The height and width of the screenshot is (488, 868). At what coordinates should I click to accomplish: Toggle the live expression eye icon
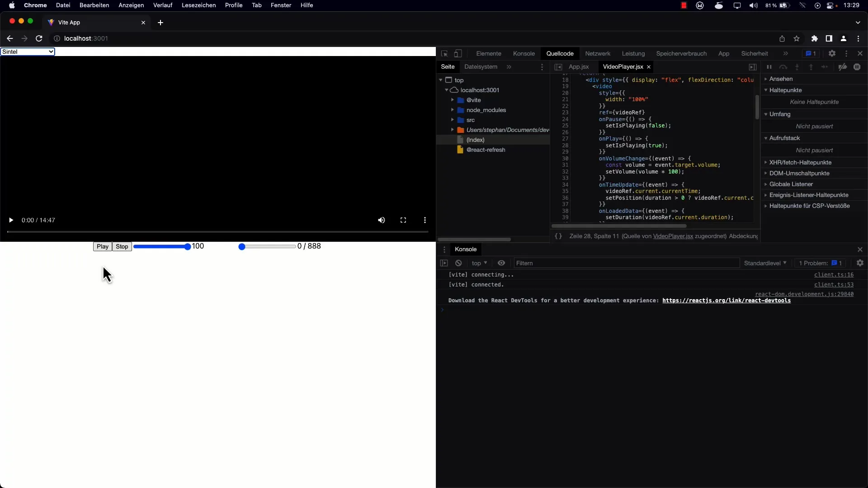pos(501,263)
